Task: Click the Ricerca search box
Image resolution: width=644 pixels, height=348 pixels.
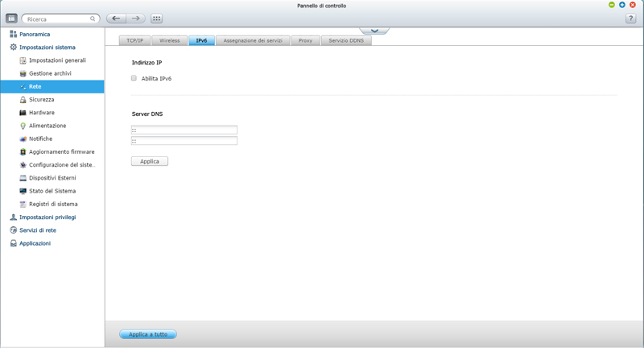Action: (x=60, y=19)
